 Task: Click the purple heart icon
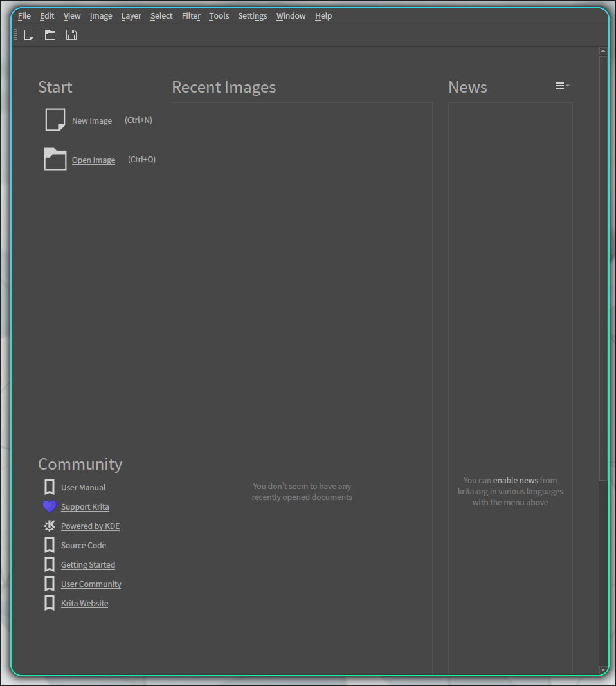(x=50, y=506)
